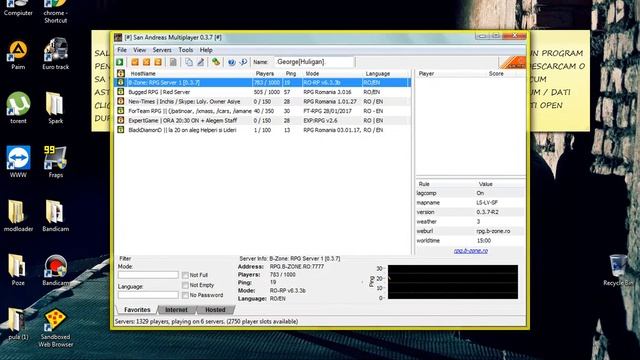The height and width of the screenshot is (360, 640).
Task: Open the Spark folder on desktop
Action: coord(56,108)
